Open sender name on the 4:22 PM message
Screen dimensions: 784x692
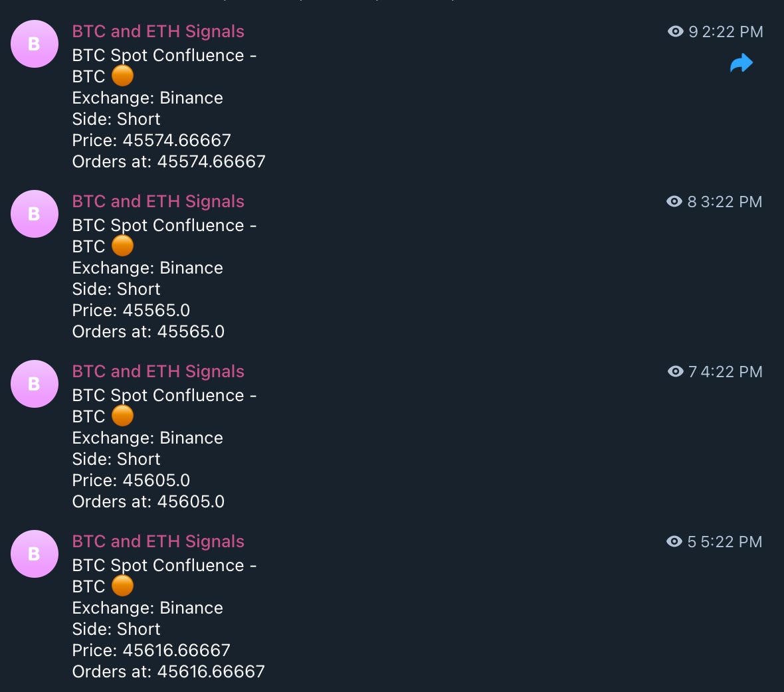coord(158,371)
